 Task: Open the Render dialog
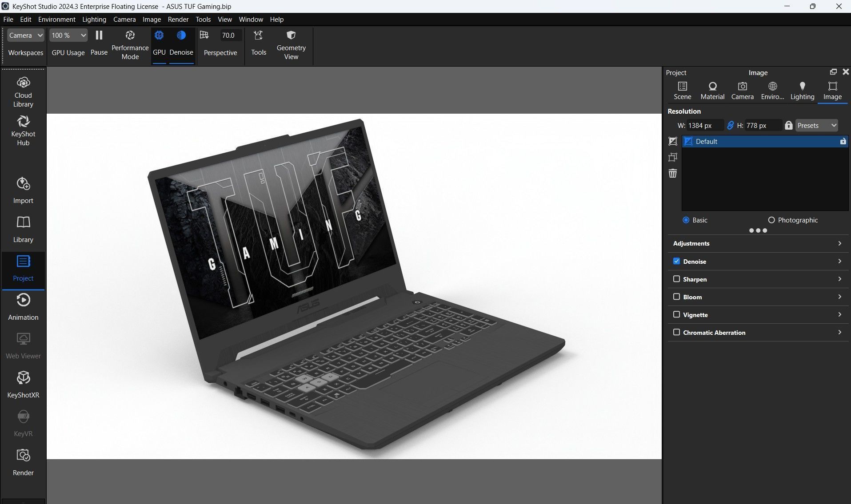[x=23, y=462]
